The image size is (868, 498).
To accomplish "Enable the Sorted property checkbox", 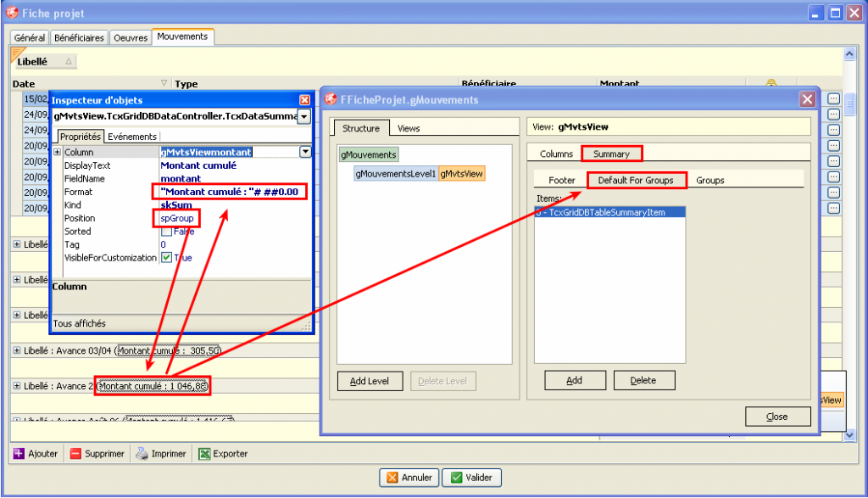I will pyautogui.click(x=167, y=231).
